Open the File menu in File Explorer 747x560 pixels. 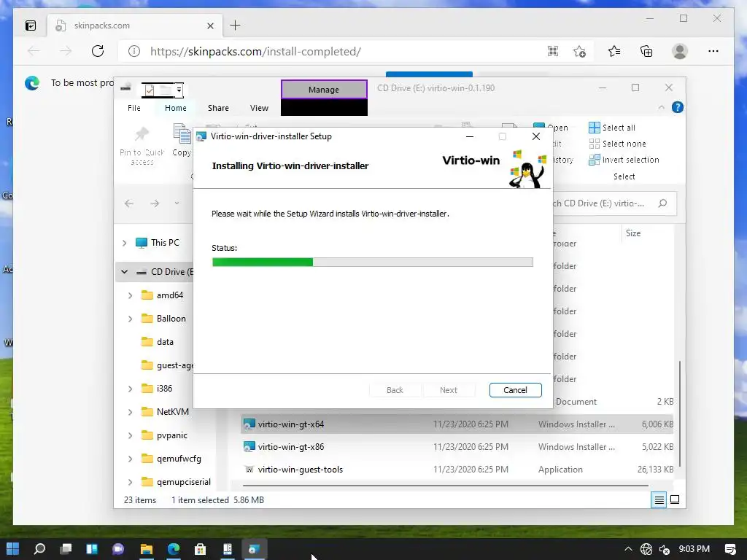tap(134, 108)
